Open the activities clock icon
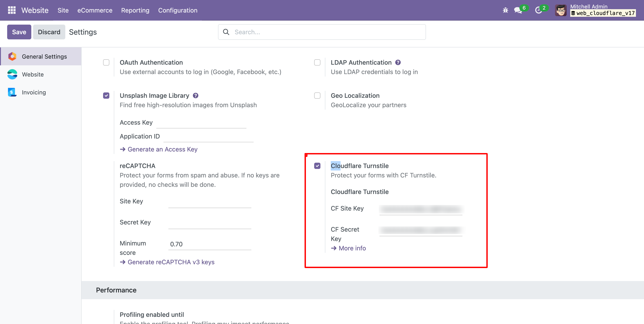644x324 pixels. click(x=538, y=10)
